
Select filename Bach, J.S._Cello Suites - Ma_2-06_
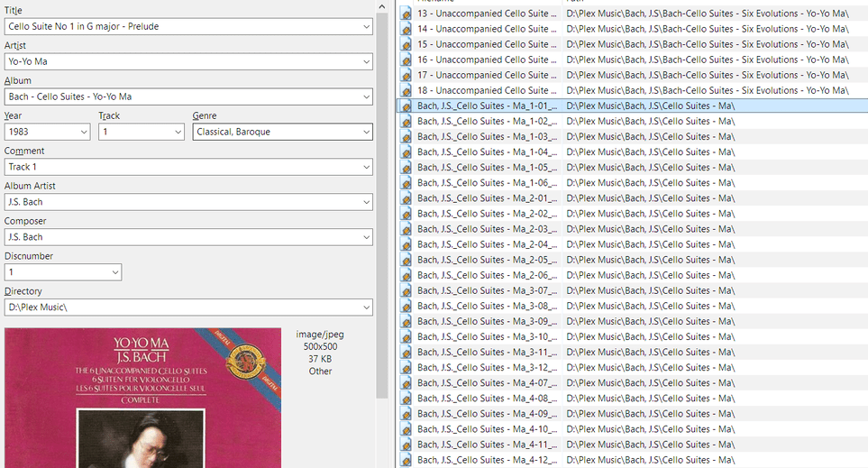[487, 275]
